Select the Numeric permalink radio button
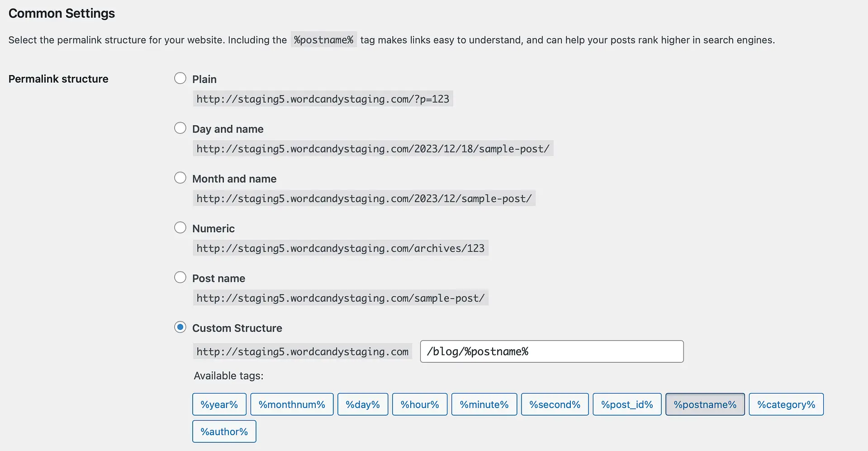 click(180, 228)
